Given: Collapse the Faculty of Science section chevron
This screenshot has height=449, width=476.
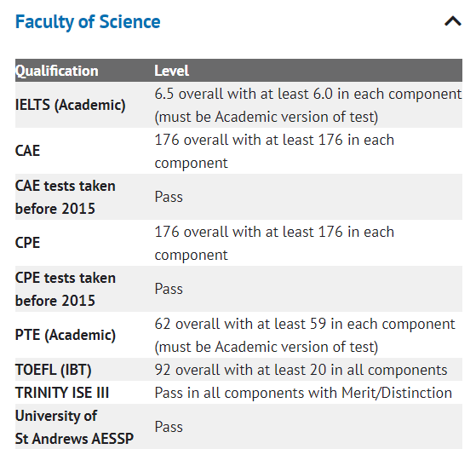Looking at the screenshot, I should (x=453, y=21).
